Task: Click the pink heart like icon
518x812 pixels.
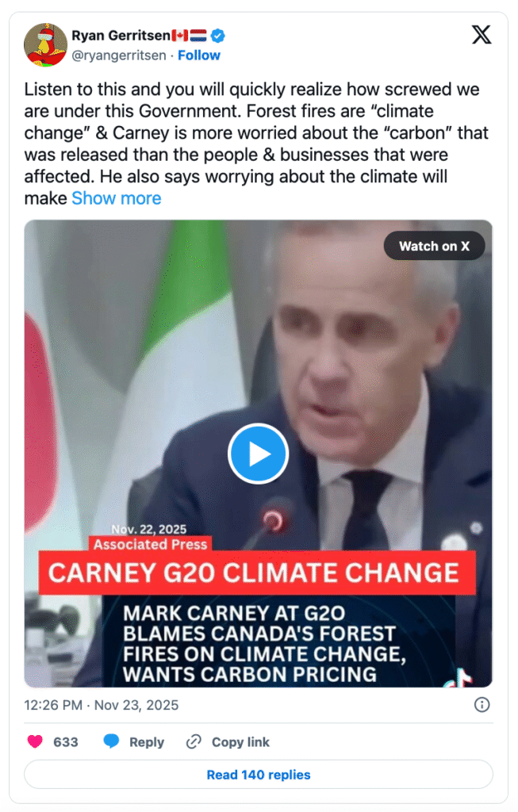Action: tap(35, 742)
